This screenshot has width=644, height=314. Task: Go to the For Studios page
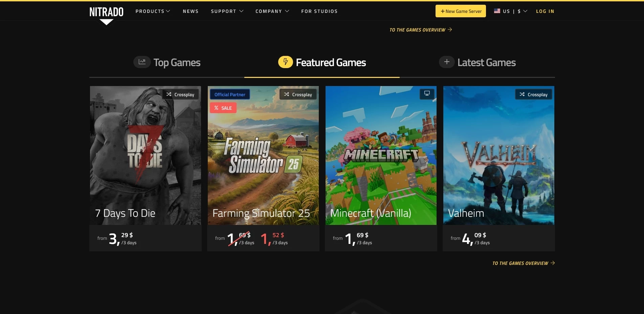tap(319, 11)
